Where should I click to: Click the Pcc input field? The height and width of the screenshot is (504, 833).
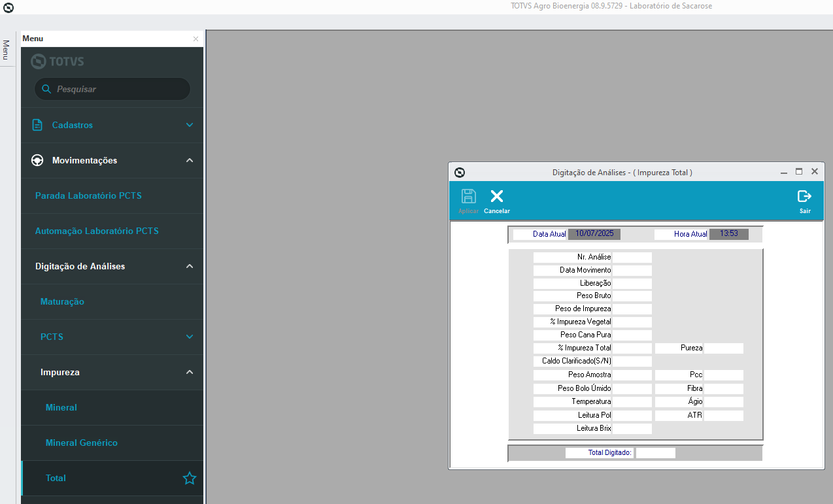coord(724,375)
